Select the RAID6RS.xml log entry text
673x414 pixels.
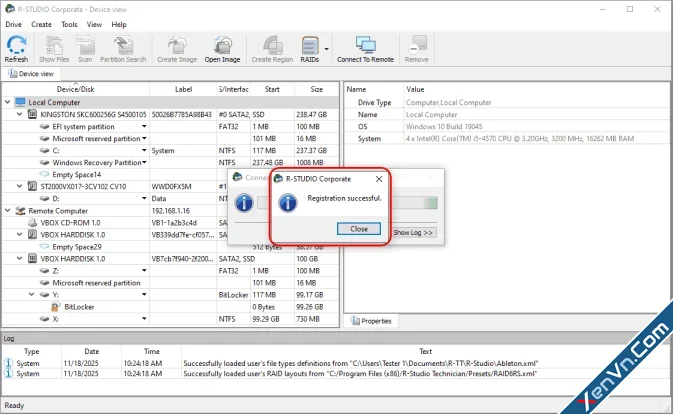[x=360, y=374]
